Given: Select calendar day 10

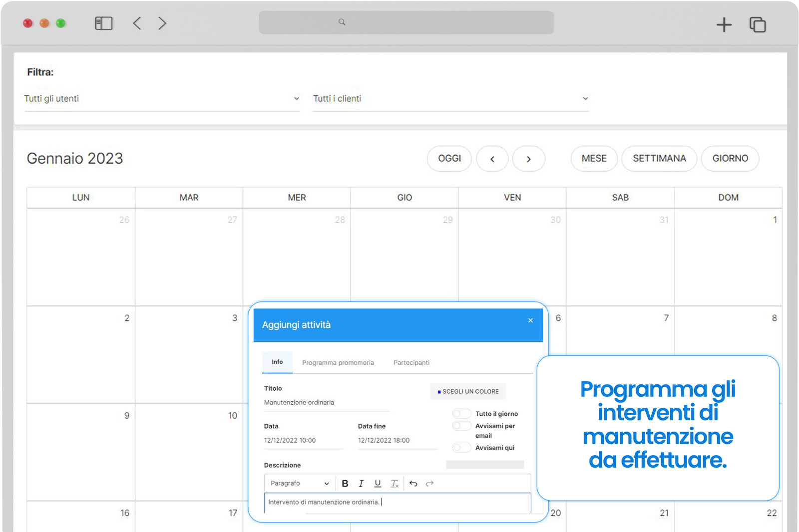Looking at the screenshot, I should pos(189,452).
